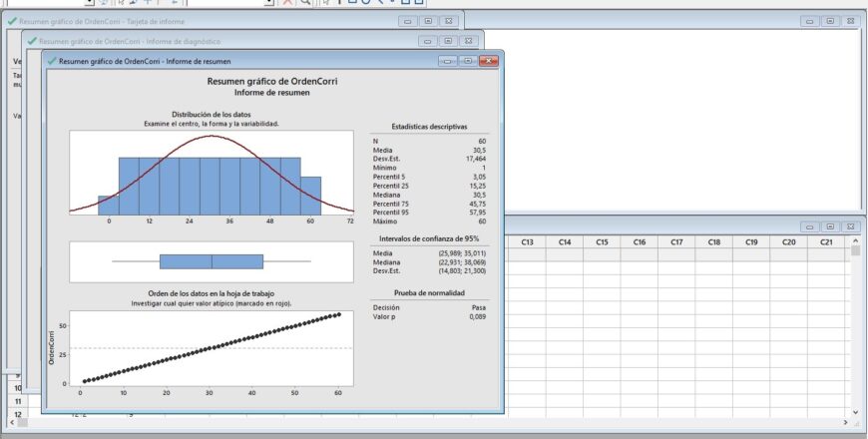Minimize the worksheet window

click(809, 226)
